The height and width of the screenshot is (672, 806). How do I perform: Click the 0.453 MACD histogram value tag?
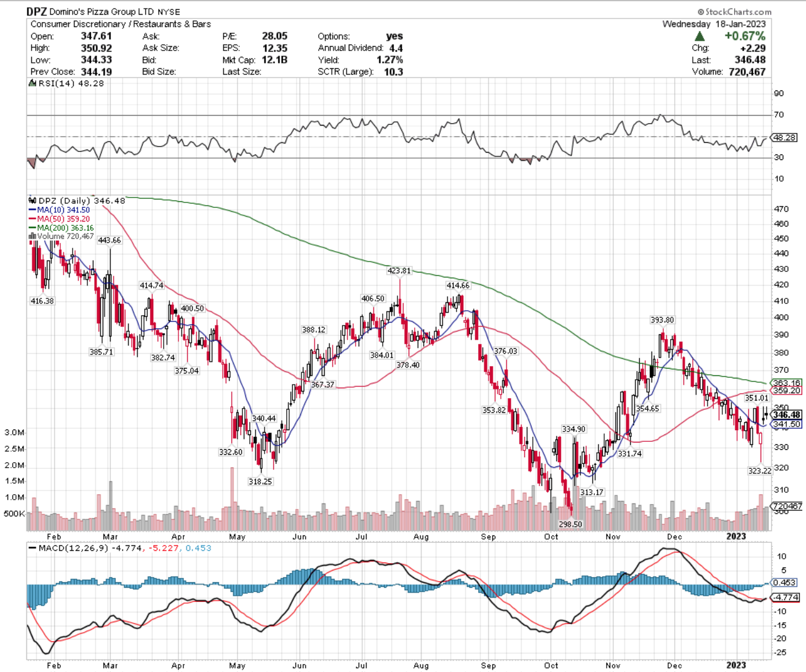[x=784, y=582]
